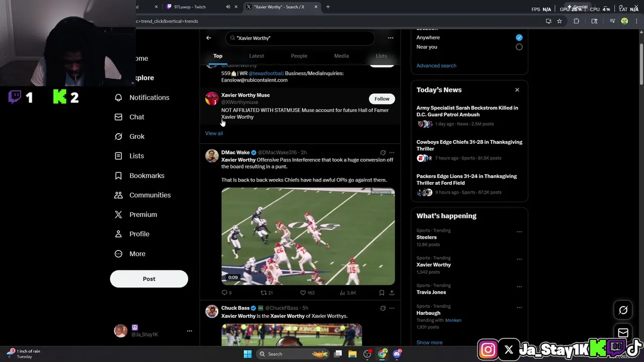The height and width of the screenshot is (362, 644).
Task: Open Grok icon in sidebar
Action: [x=118, y=136]
